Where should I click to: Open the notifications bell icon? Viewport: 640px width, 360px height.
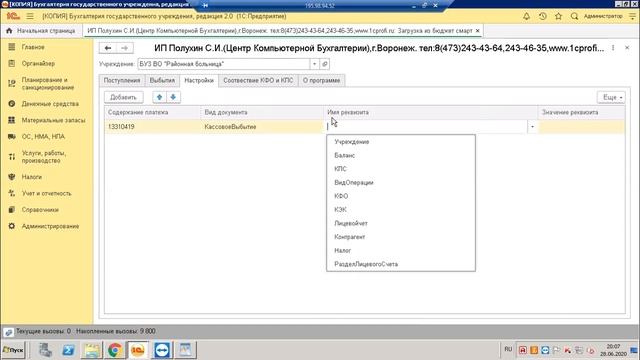527,16
